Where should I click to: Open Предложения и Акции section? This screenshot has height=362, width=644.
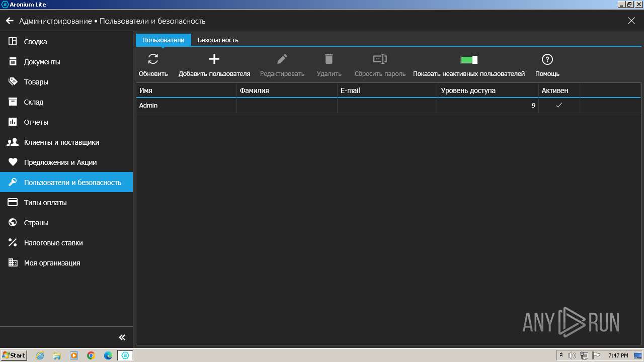tap(66, 162)
